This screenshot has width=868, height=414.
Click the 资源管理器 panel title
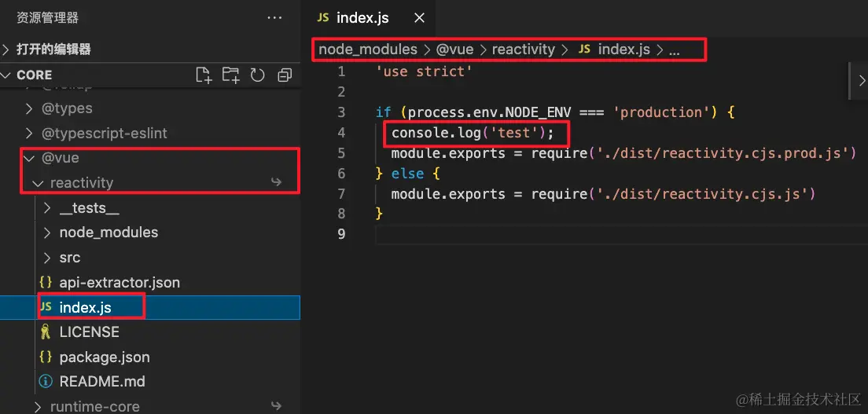pos(48,18)
